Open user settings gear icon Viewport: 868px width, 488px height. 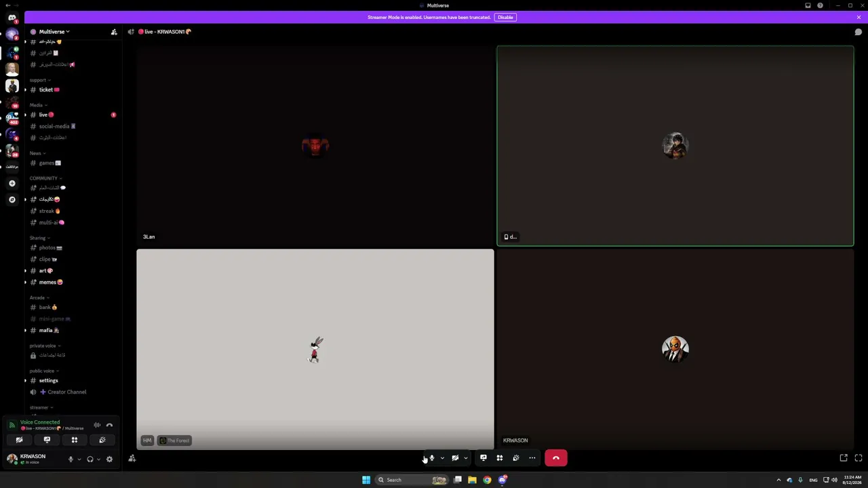109,460
